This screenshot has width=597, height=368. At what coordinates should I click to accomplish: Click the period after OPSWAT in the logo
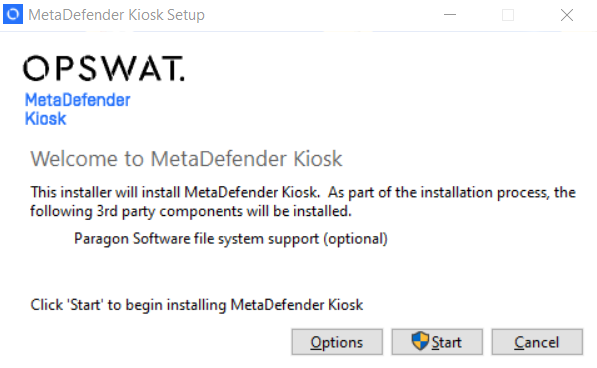pos(182,79)
